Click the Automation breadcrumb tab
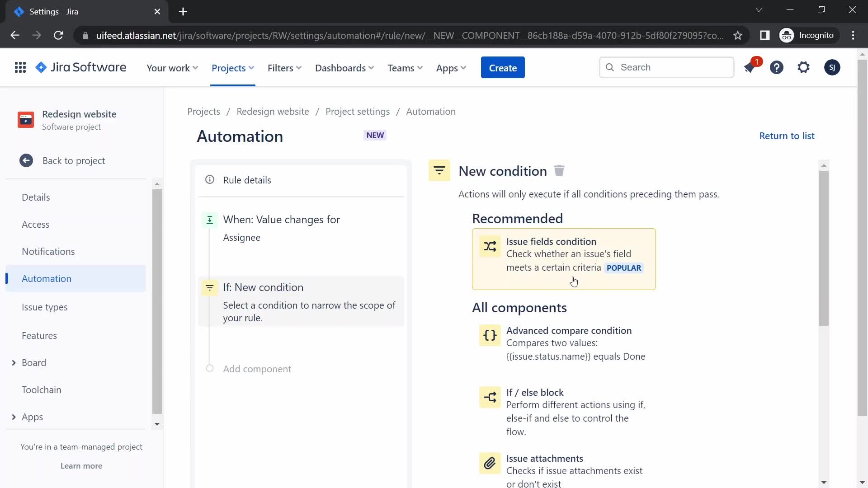The width and height of the screenshot is (868, 488). click(x=431, y=112)
